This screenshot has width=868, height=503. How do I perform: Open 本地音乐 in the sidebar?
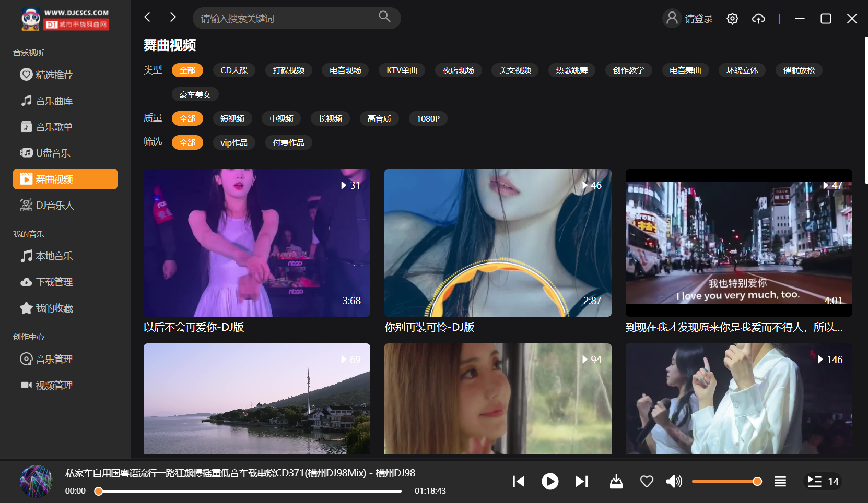[65, 256]
